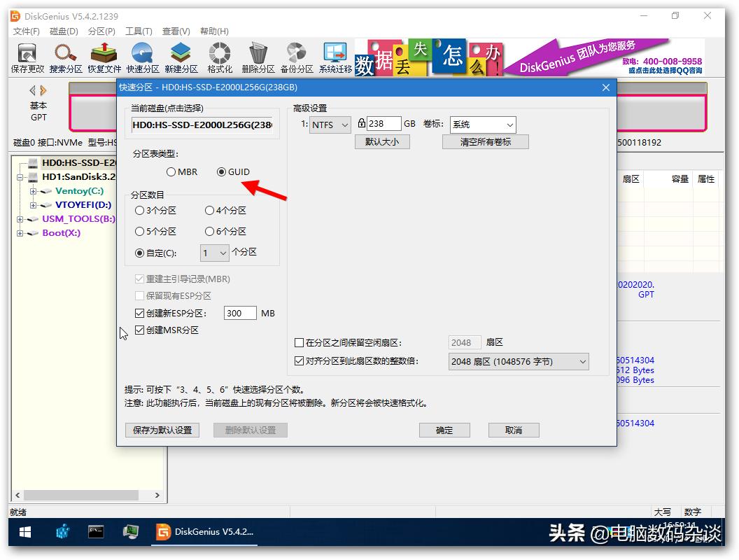This screenshot has height=560, width=739.
Task: Open the 查看(V) menu
Action: (177, 31)
